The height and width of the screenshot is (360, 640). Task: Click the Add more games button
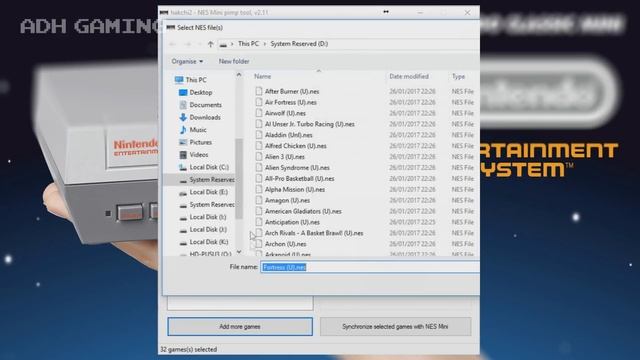(x=240, y=327)
